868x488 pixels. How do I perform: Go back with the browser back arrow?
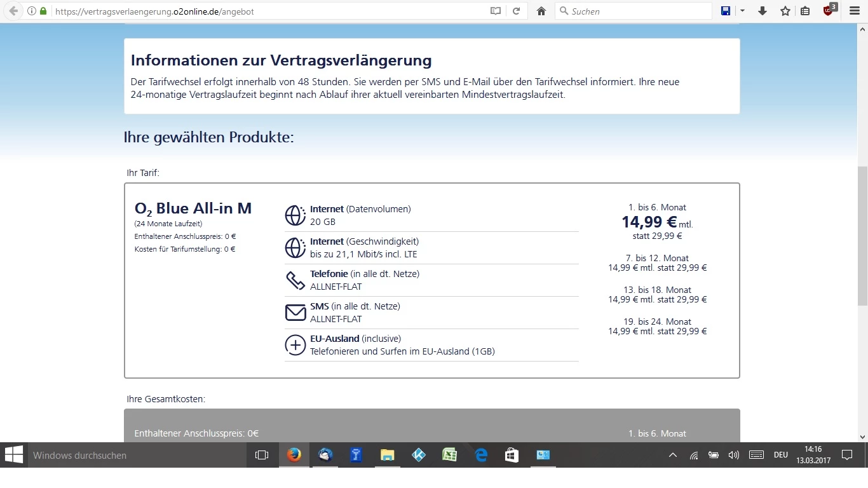pos(13,11)
